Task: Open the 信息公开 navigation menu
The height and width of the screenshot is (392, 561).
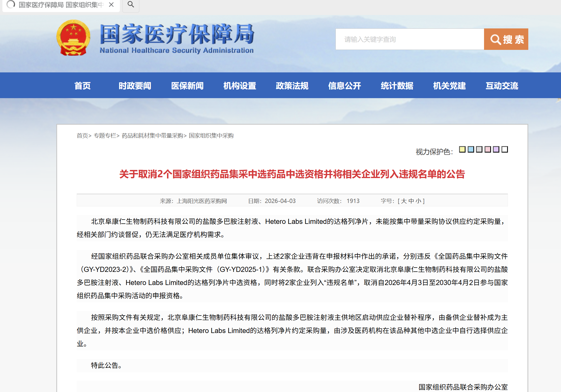Action: tap(344, 86)
